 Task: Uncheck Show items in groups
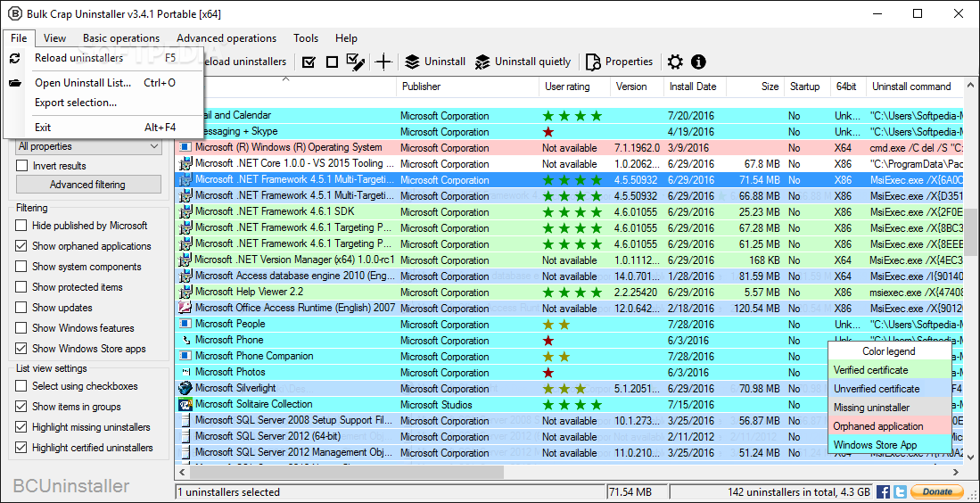click(22, 407)
